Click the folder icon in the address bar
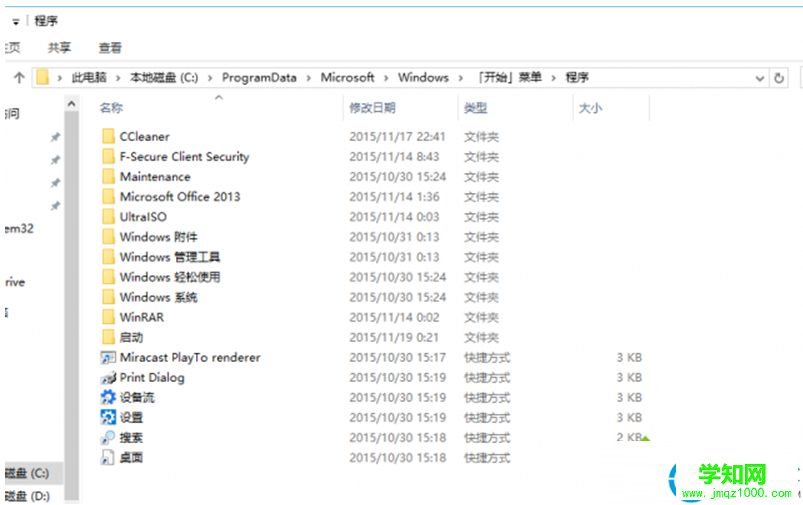 click(43, 78)
